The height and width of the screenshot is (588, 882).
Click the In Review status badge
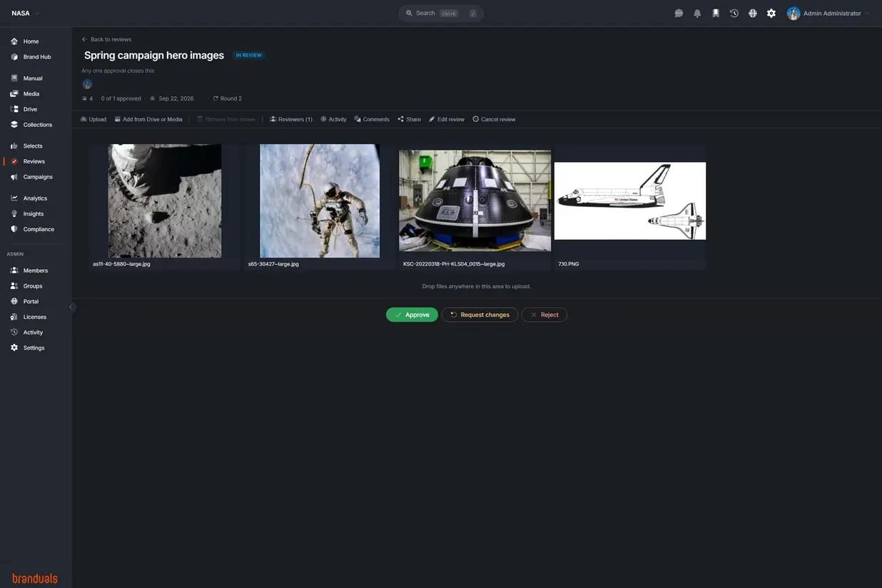[248, 55]
